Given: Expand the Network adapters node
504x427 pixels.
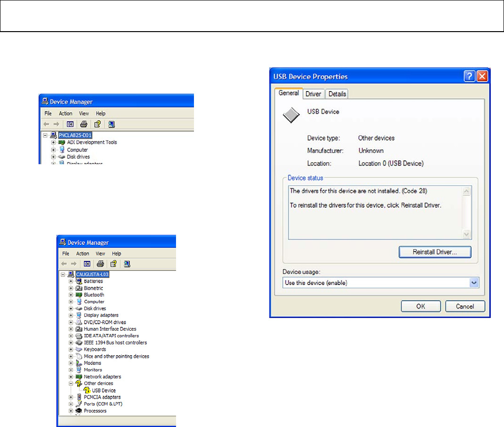Looking at the screenshot, I should [x=71, y=377].
